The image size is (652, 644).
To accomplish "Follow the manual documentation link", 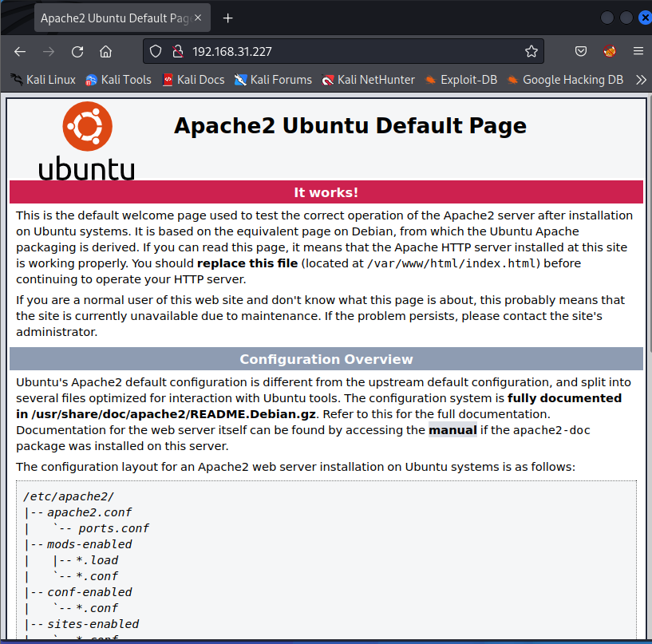I will [452, 430].
